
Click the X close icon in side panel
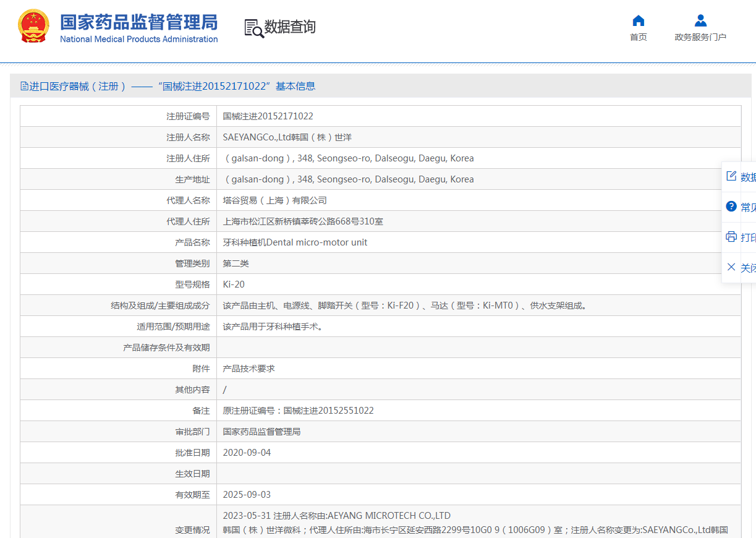(731, 267)
